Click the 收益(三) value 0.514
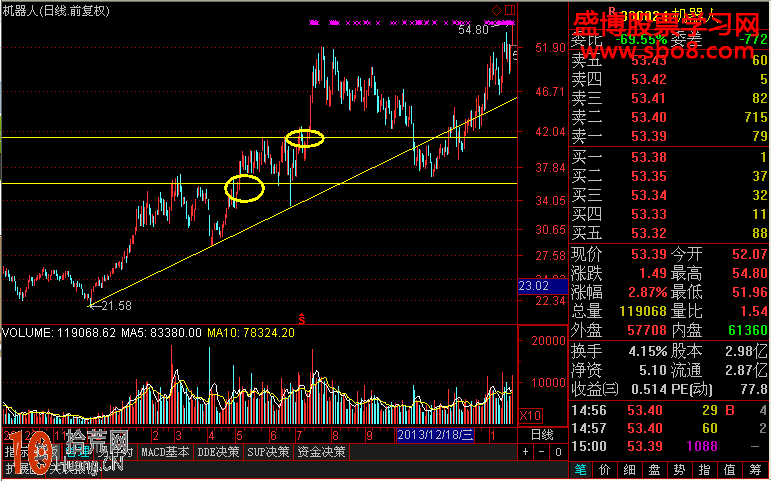This screenshot has height=481, width=771. pyautogui.click(x=649, y=390)
